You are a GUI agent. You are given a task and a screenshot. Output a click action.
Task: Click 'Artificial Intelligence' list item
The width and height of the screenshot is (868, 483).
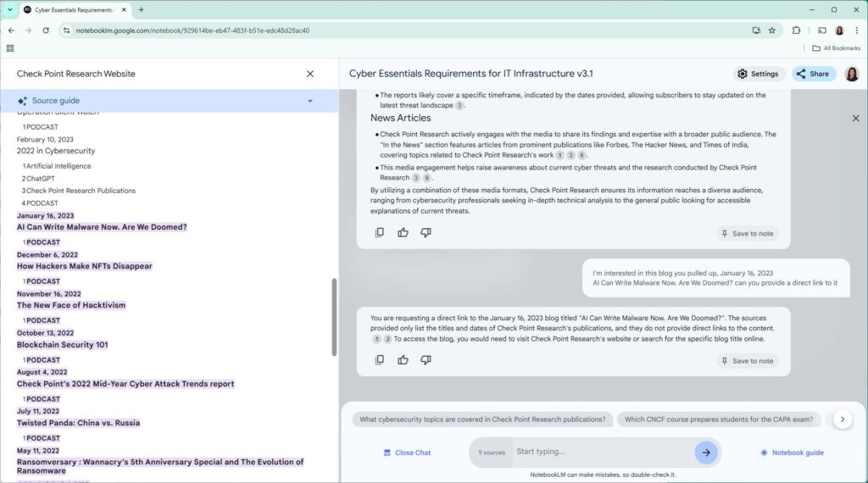tap(57, 166)
